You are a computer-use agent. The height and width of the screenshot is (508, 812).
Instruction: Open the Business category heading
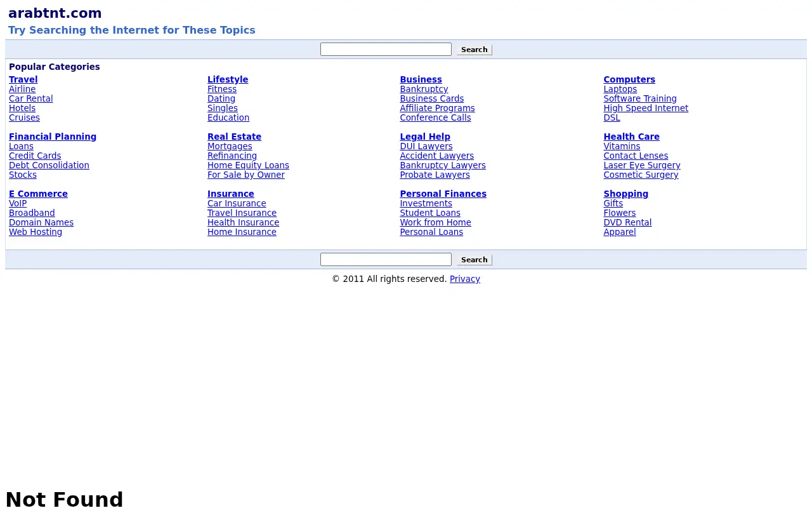(421, 79)
